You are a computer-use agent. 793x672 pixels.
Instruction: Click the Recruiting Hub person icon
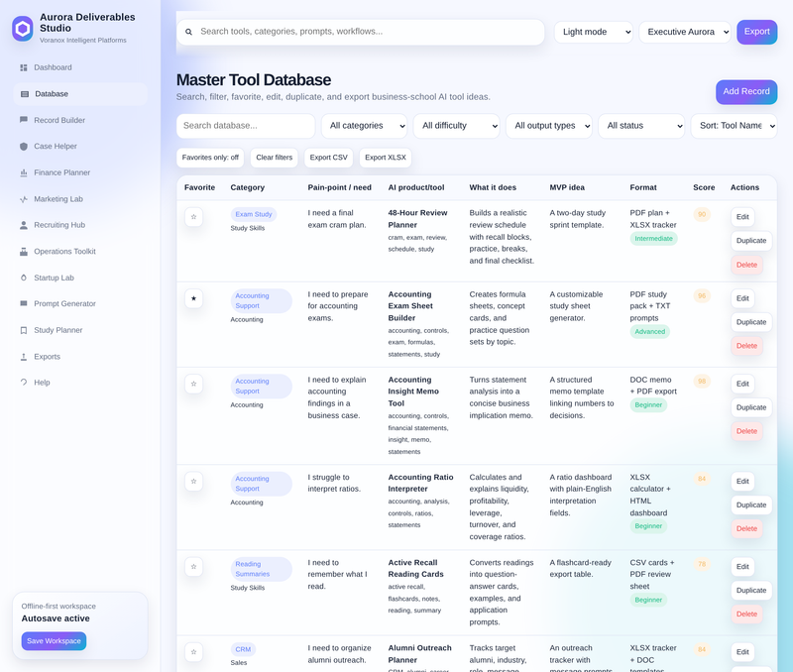tap(23, 226)
